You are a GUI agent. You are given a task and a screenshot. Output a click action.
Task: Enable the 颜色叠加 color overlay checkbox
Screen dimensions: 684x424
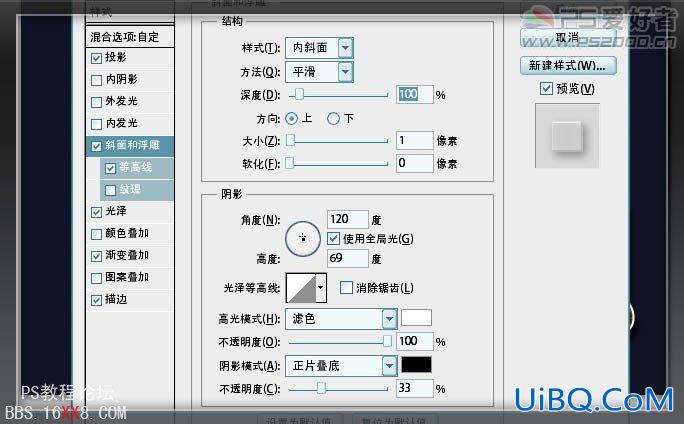pos(96,234)
